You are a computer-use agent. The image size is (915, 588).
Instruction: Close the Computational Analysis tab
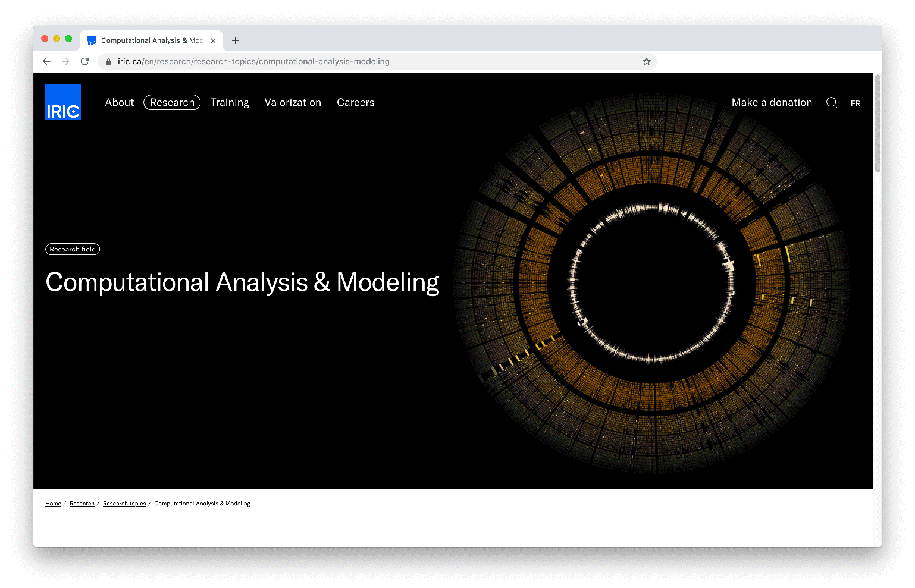pyautogui.click(x=213, y=40)
